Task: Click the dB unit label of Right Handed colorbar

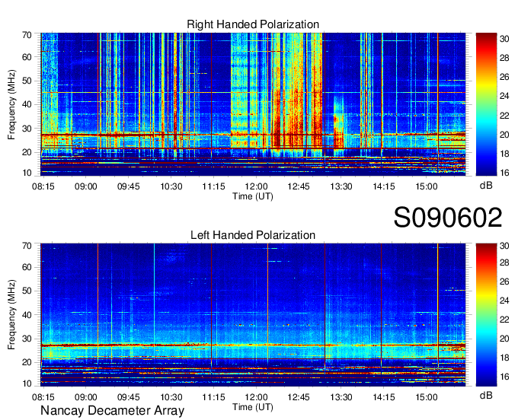Action: point(486,186)
